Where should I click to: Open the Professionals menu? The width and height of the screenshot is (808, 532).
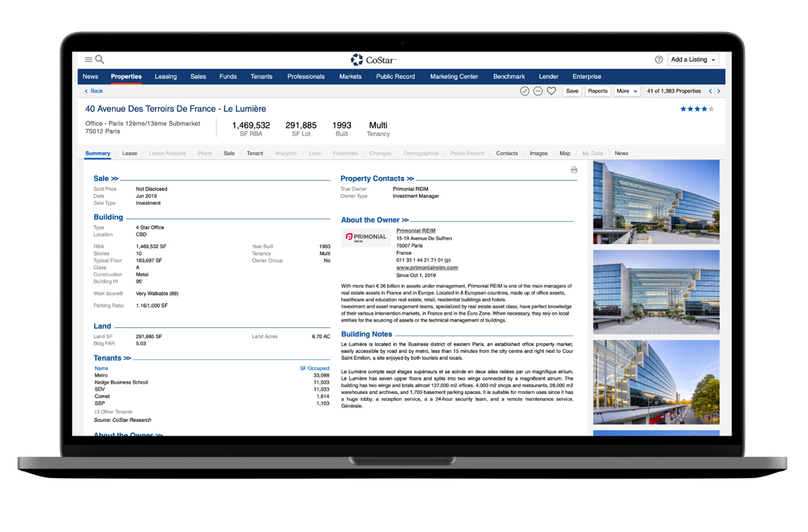306,77
